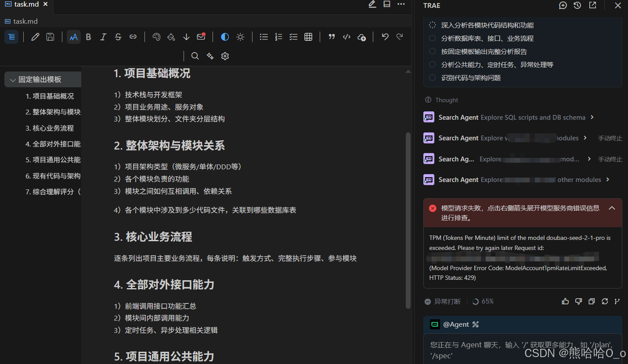Toggle italic formatting

tap(103, 37)
